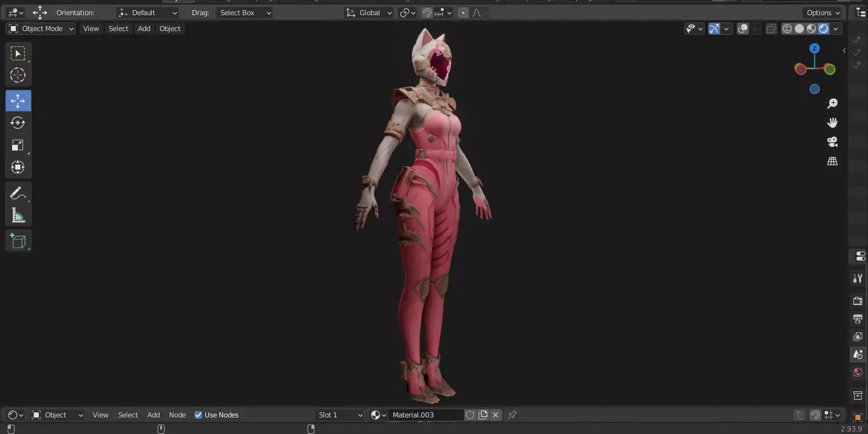Select the Measure tool
Viewport: 868px width, 434px height.
(18, 215)
